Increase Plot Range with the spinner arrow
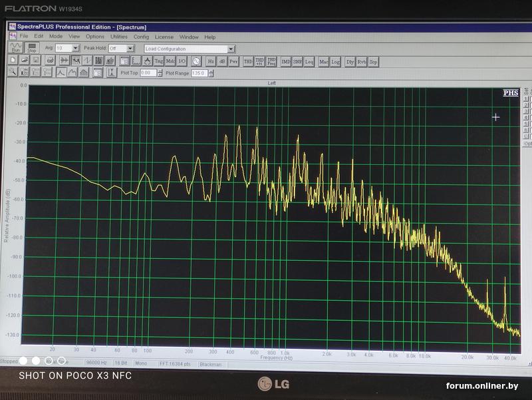This screenshot has width=532, height=400. pyautogui.click(x=210, y=71)
